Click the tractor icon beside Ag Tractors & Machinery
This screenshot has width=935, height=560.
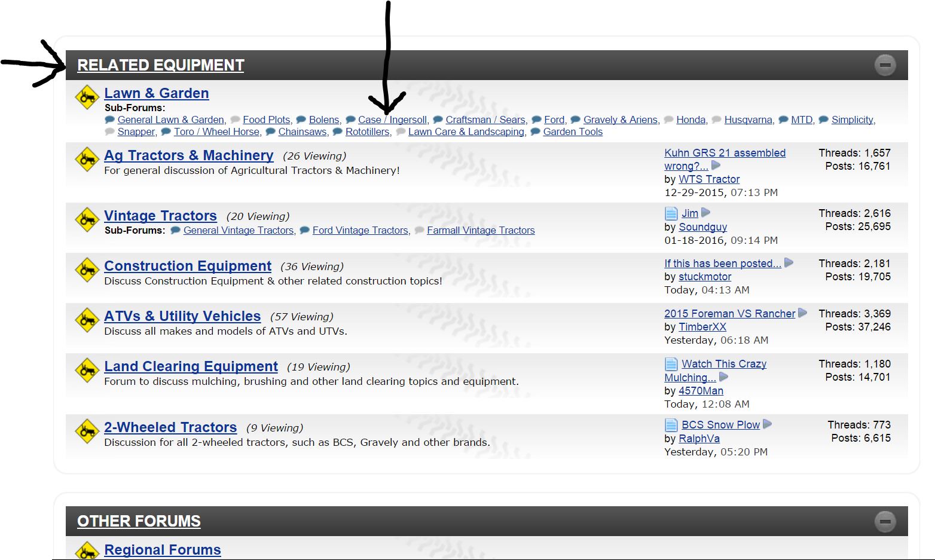coord(87,159)
